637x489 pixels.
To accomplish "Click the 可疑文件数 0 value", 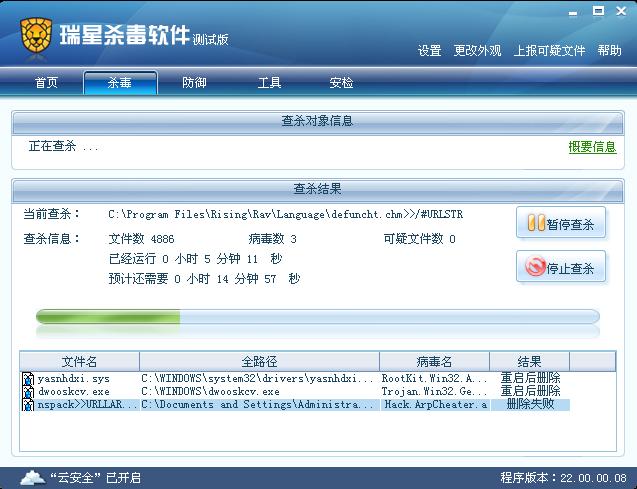I will [x=420, y=239].
